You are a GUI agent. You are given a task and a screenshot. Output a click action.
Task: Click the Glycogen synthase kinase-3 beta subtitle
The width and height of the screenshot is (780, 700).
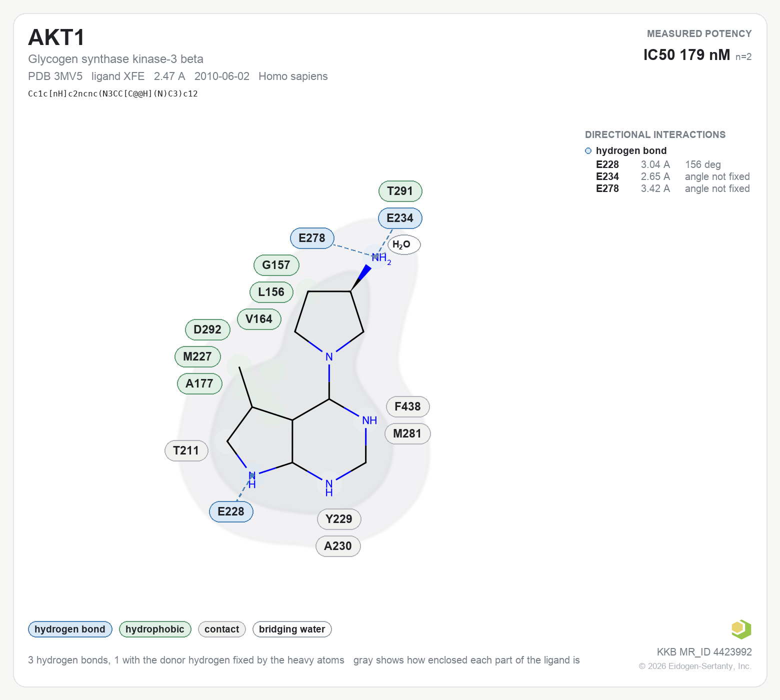[115, 59]
